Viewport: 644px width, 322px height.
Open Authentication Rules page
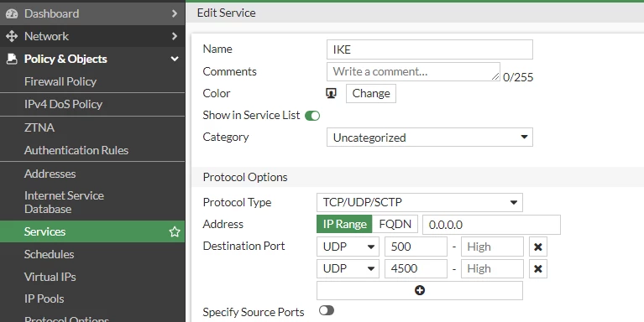(76, 150)
